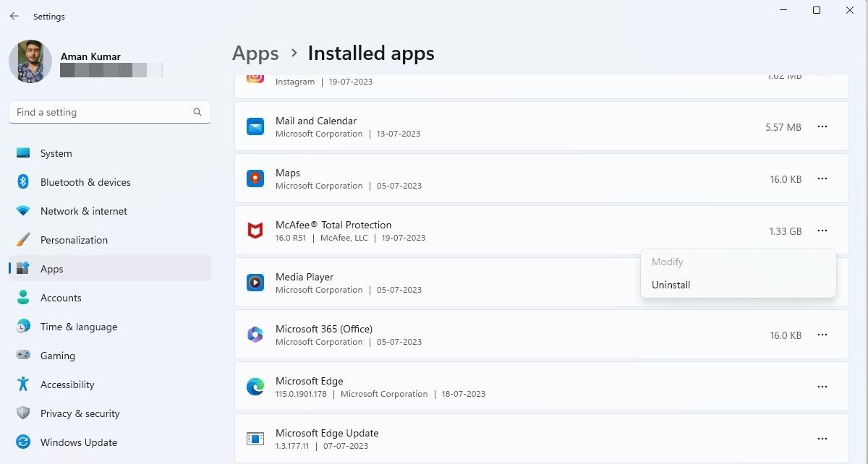Select the Network & internet wifi icon
The height and width of the screenshot is (464, 868).
click(x=23, y=211)
